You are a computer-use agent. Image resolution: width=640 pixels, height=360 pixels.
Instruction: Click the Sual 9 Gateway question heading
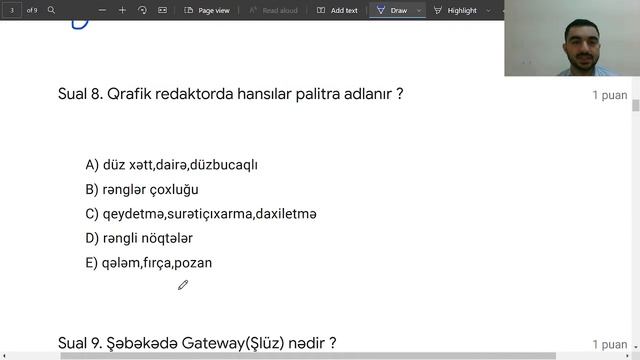pos(197,343)
